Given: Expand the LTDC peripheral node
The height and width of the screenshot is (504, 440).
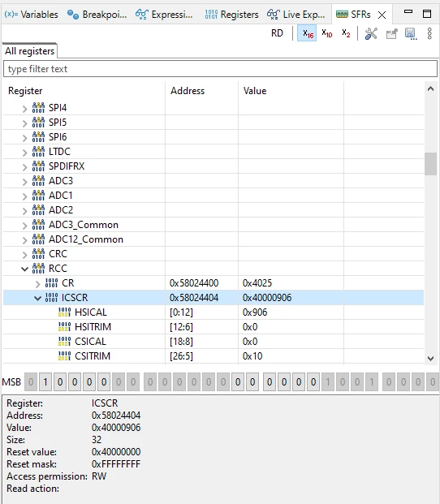Looking at the screenshot, I should click(24, 153).
